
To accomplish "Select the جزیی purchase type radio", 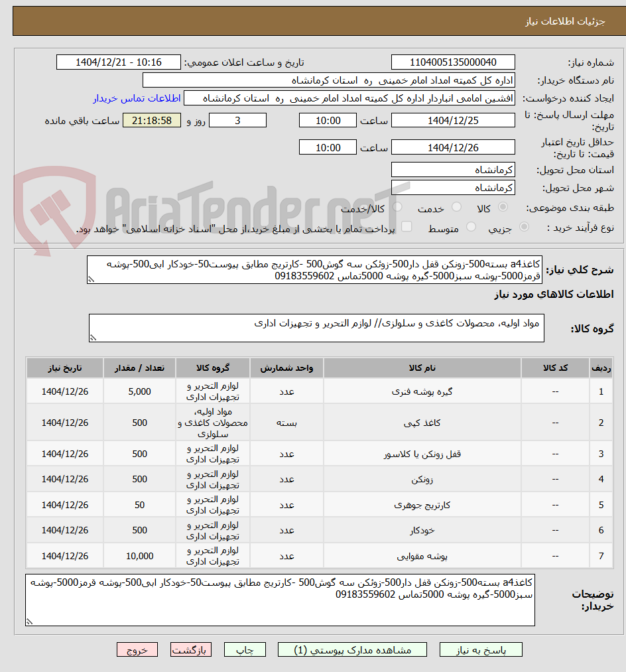I will (524, 227).
